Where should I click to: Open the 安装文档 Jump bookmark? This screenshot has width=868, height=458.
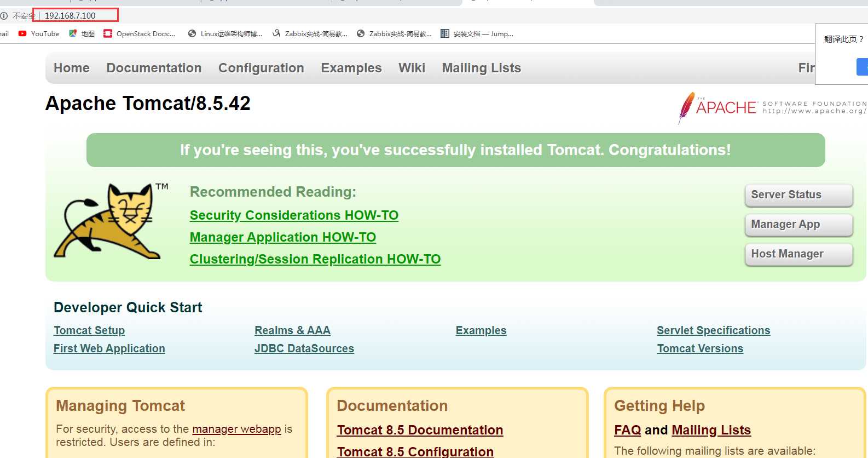point(477,33)
